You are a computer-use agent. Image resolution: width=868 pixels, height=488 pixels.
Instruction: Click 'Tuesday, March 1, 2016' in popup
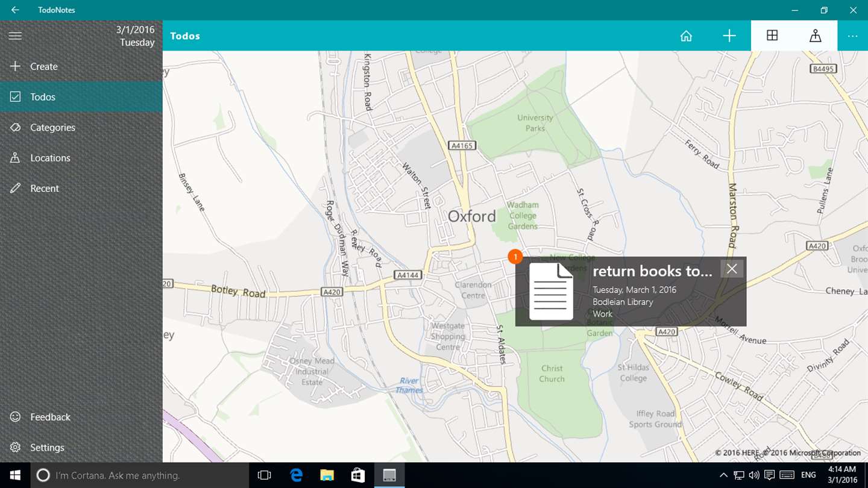pyautogui.click(x=634, y=290)
